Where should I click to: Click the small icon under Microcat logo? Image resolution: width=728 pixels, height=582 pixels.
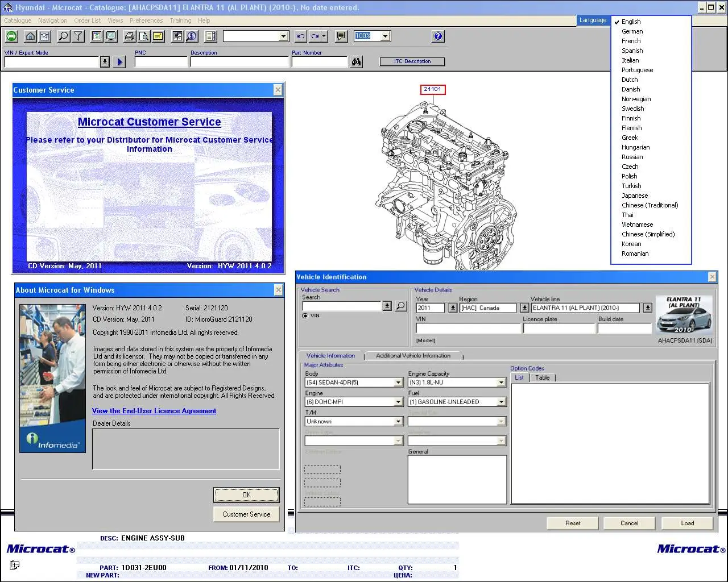click(15, 565)
